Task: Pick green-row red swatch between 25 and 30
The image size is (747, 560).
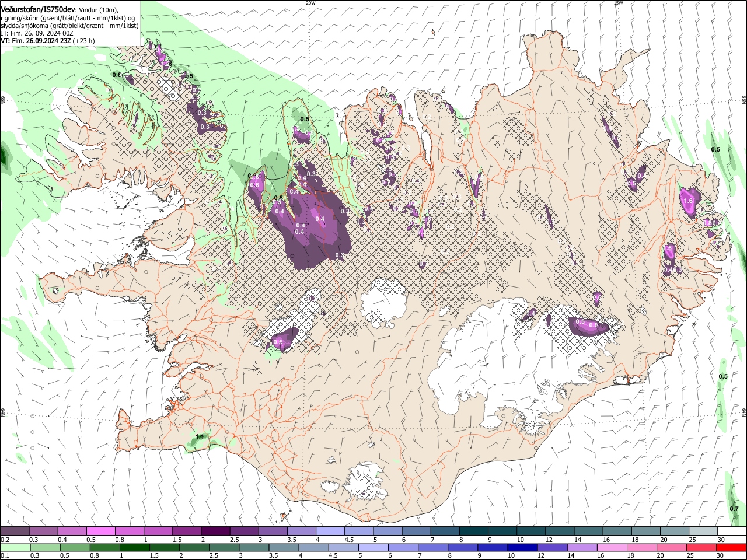Action: [x=702, y=547]
